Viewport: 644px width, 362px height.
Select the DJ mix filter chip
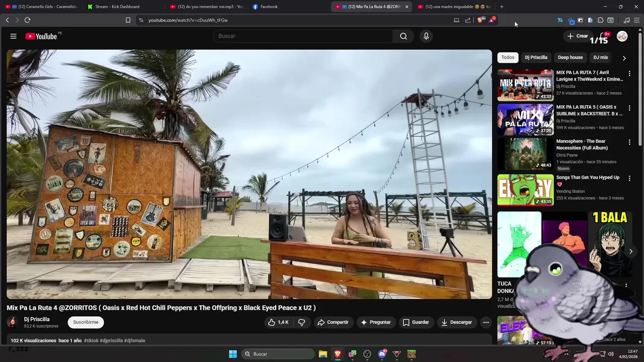[x=601, y=57]
